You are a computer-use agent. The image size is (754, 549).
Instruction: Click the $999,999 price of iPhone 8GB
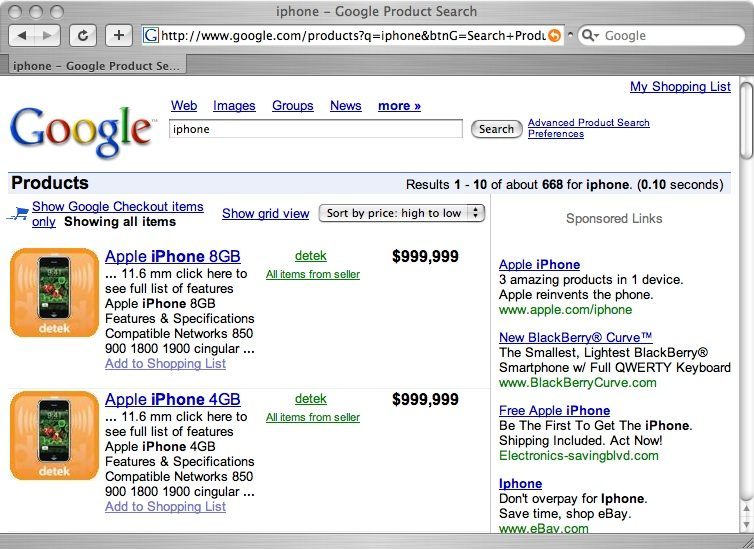pyautogui.click(x=425, y=256)
